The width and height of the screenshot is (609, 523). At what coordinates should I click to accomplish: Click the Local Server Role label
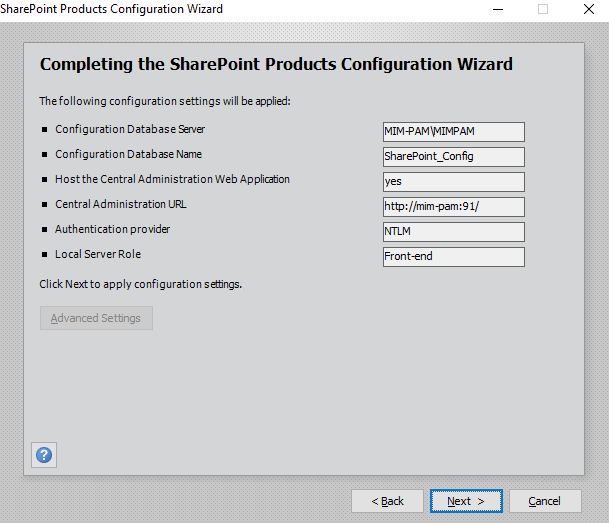[x=98, y=255]
